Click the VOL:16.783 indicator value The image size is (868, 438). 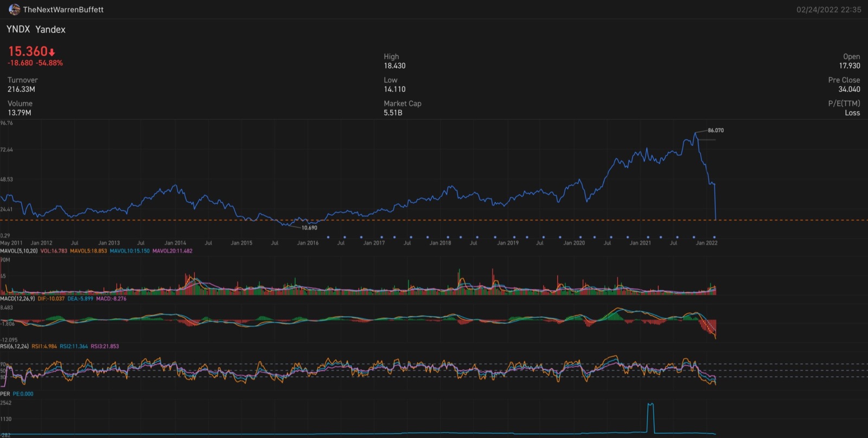(x=54, y=251)
